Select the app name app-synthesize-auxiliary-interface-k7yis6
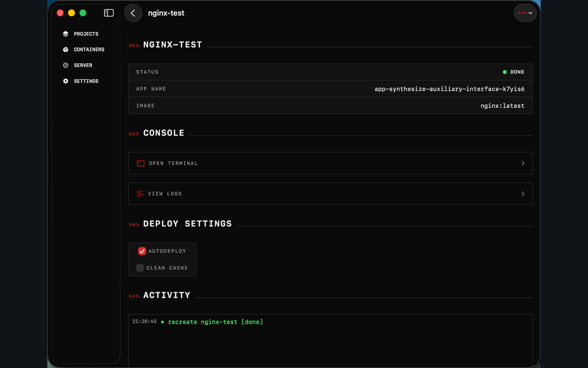This screenshot has height=368, width=588. coord(449,89)
